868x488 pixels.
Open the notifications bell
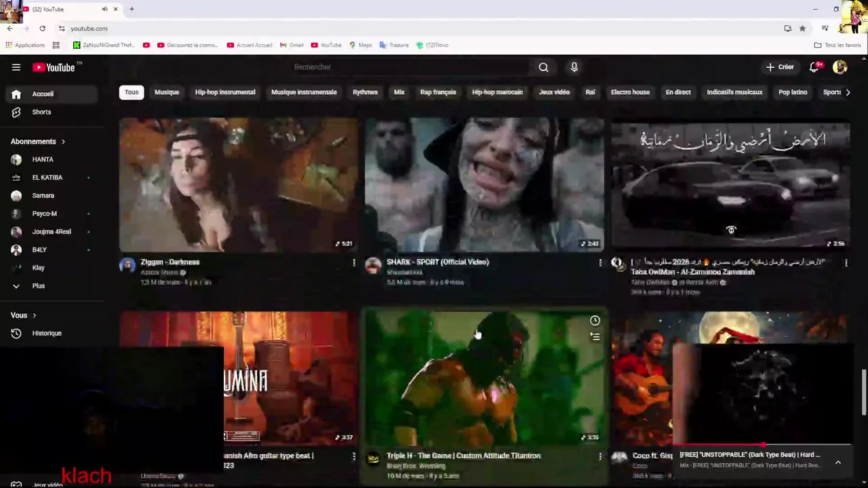pos(814,67)
